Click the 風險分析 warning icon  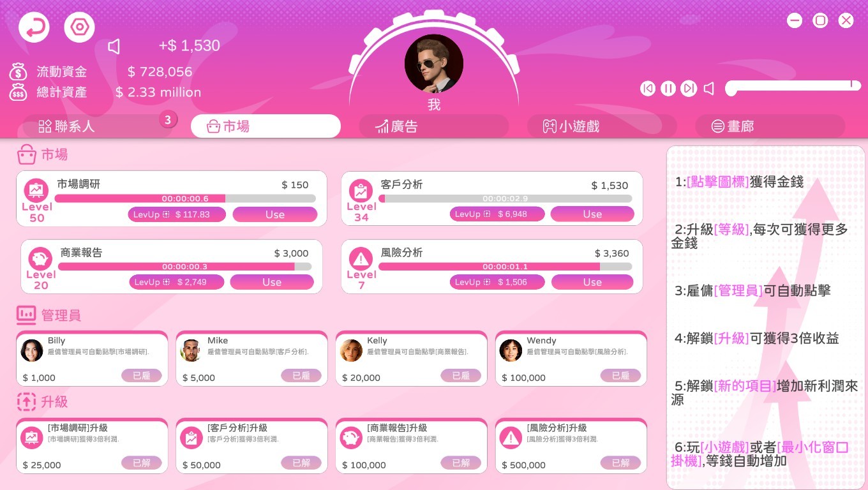(x=361, y=258)
